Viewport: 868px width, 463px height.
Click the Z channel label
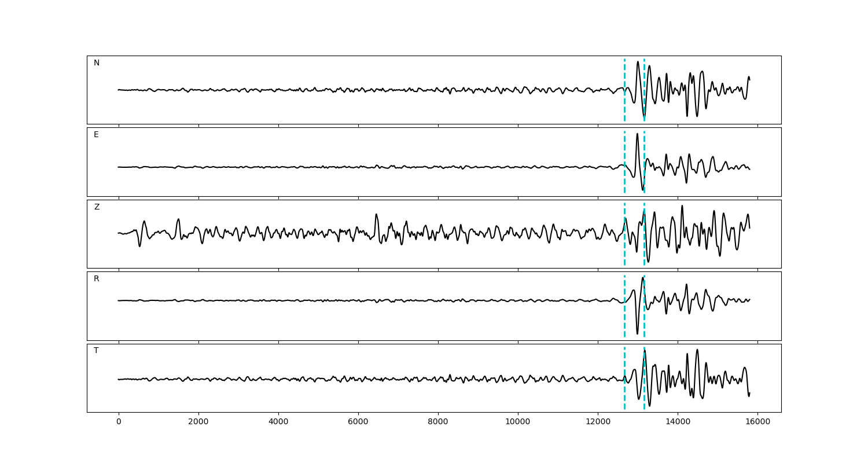pos(97,207)
